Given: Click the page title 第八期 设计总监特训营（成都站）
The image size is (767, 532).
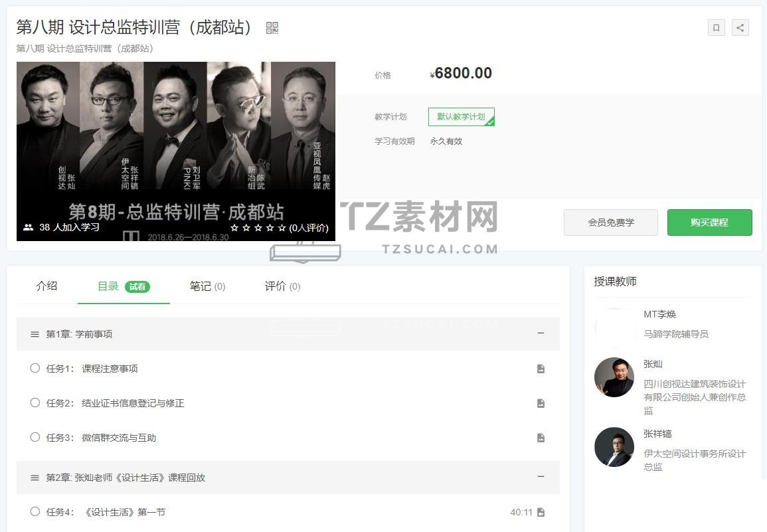Looking at the screenshot, I should click(x=134, y=27).
